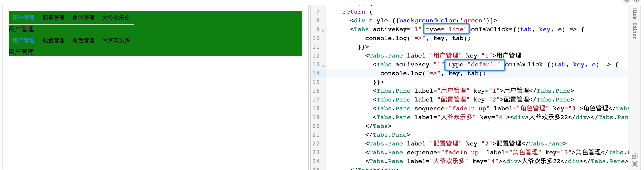
Task: Select the 用户管理 tab in the outer tab bar
Action: [x=23, y=18]
